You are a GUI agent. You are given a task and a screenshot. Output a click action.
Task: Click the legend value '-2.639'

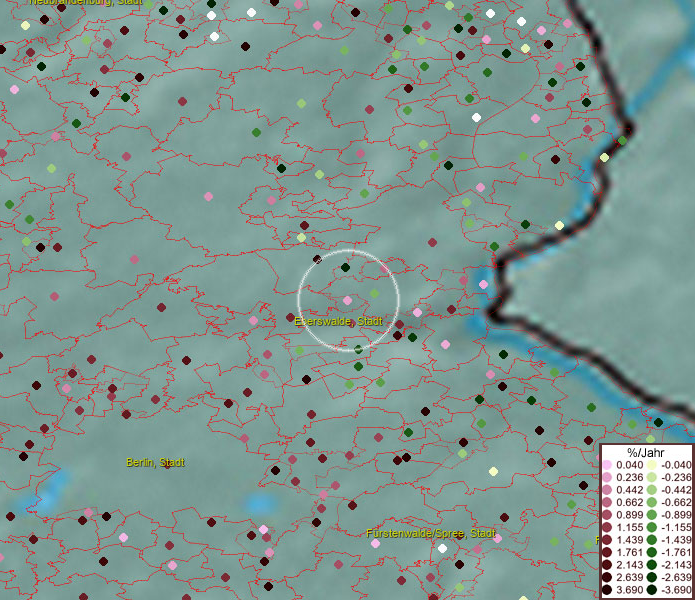[x=676, y=577]
